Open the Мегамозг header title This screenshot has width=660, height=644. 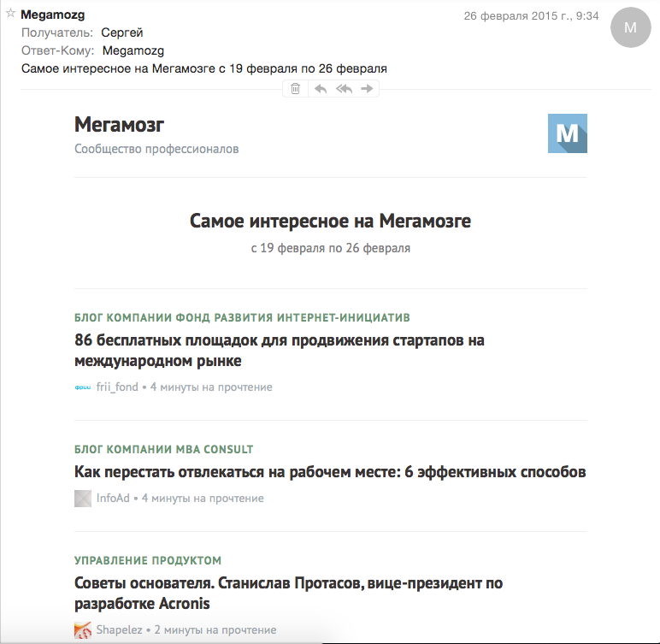(x=119, y=125)
